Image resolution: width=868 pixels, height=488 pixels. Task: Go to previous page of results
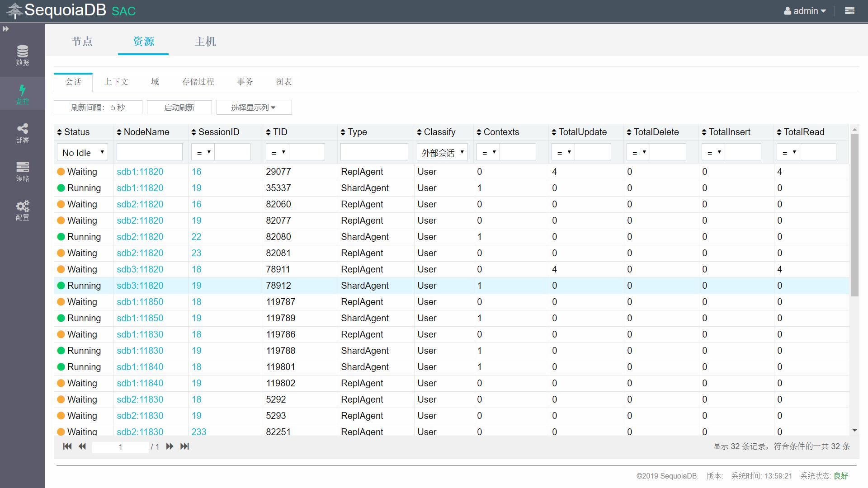pyautogui.click(x=82, y=446)
